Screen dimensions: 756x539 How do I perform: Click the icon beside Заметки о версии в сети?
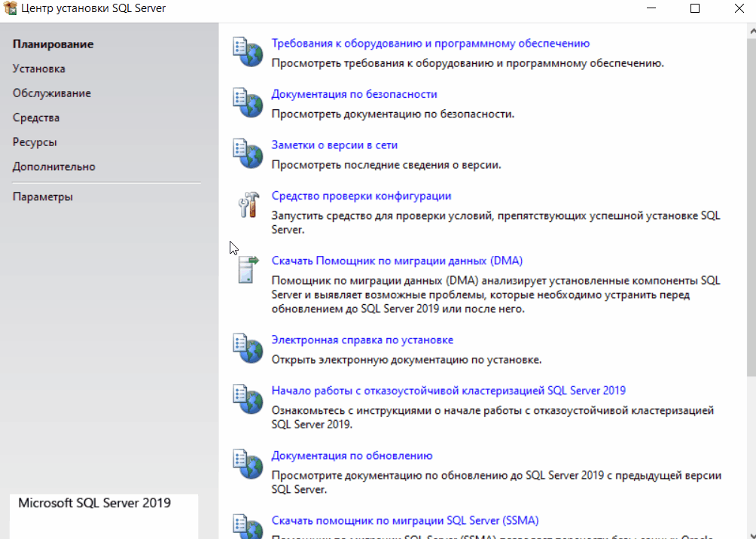point(246,153)
